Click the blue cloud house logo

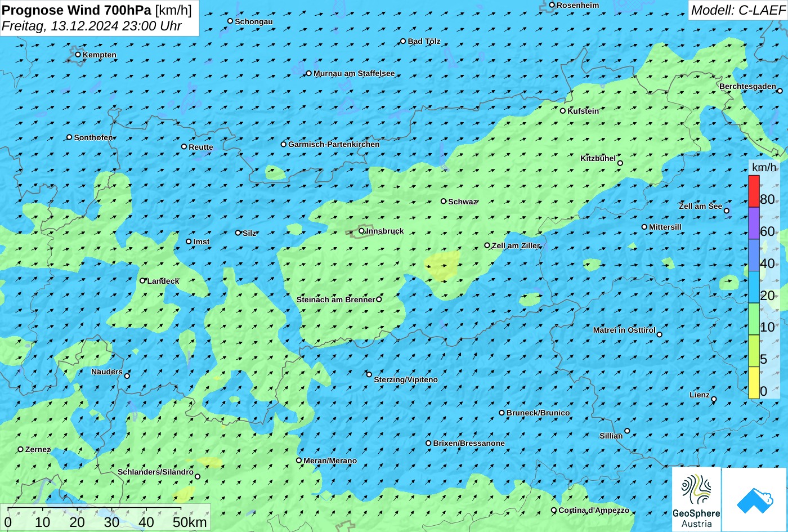tap(755, 500)
